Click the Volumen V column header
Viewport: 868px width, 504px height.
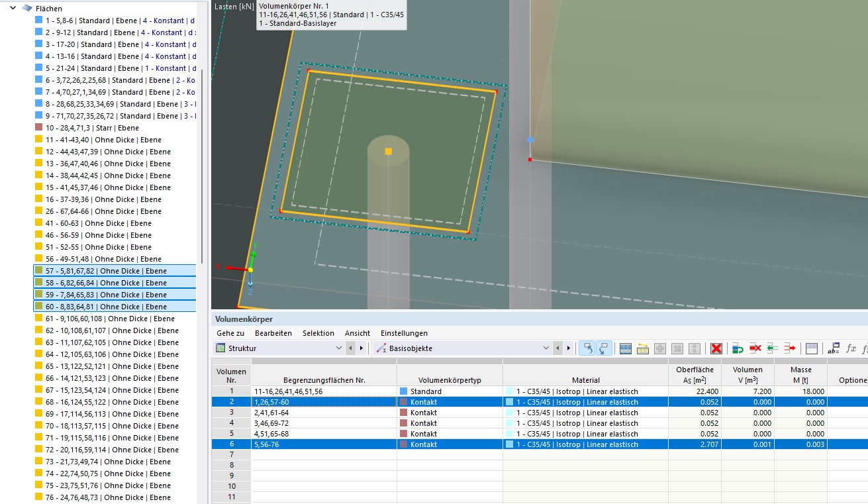[747, 375]
